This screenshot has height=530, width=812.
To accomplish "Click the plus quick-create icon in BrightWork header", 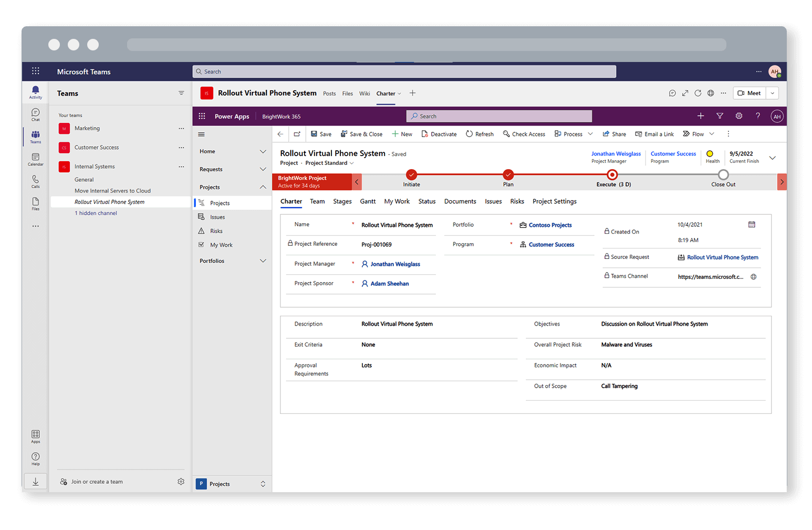I will click(x=700, y=116).
